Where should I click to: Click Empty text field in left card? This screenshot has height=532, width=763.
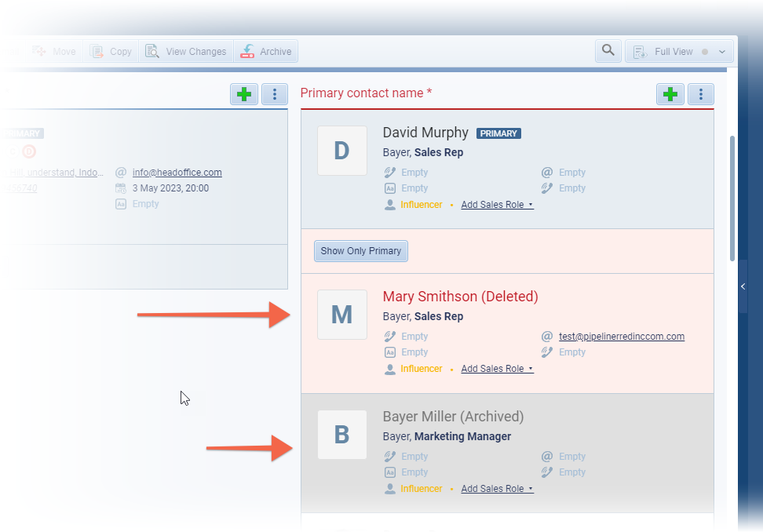pyautogui.click(x=145, y=204)
